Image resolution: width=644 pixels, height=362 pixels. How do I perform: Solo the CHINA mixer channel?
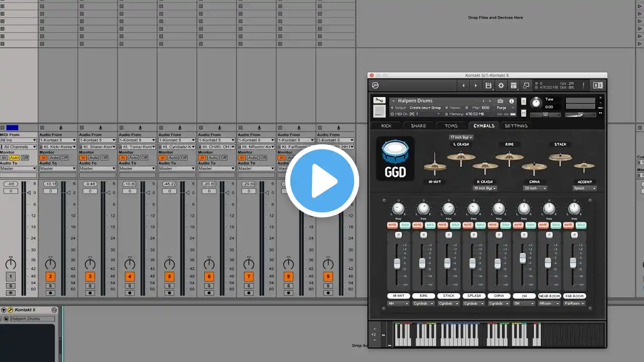505,225
